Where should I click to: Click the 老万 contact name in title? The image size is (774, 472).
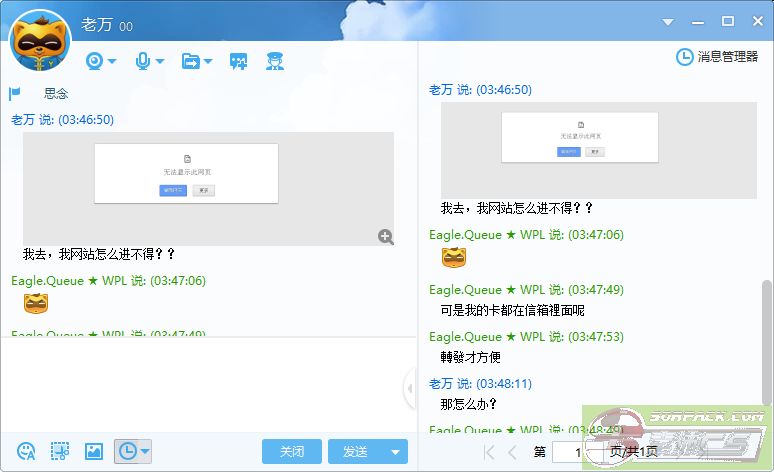click(97, 25)
